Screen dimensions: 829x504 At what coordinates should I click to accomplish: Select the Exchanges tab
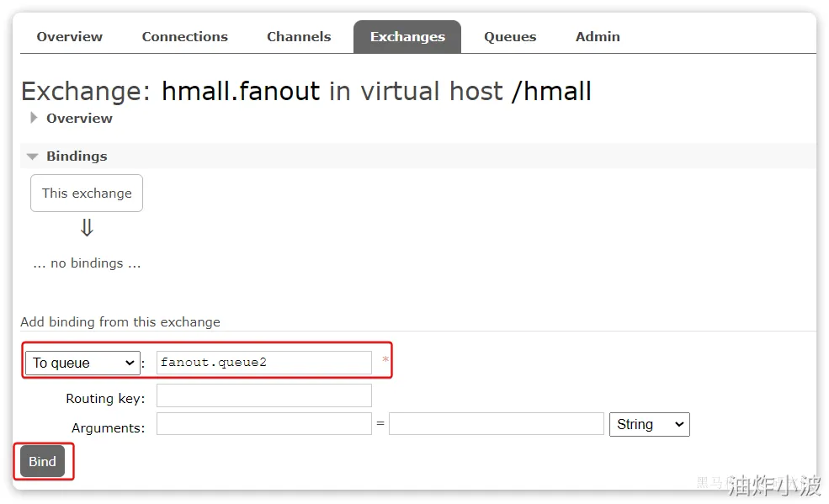click(x=407, y=37)
